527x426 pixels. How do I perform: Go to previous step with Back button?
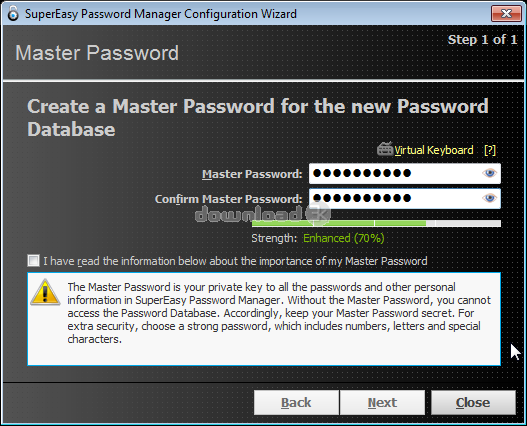pyautogui.click(x=296, y=402)
